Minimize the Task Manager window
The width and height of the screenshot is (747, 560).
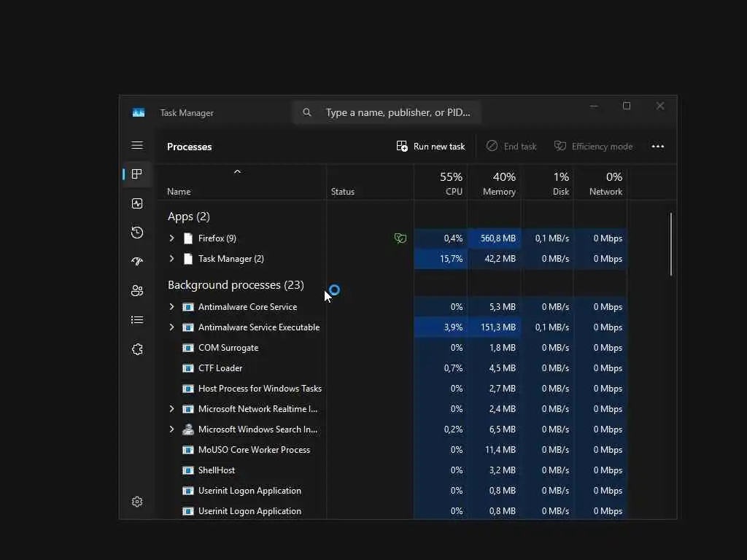click(594, 106)
